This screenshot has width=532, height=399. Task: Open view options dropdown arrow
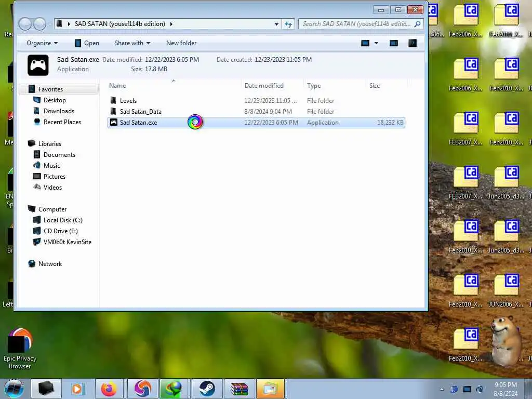376,43
